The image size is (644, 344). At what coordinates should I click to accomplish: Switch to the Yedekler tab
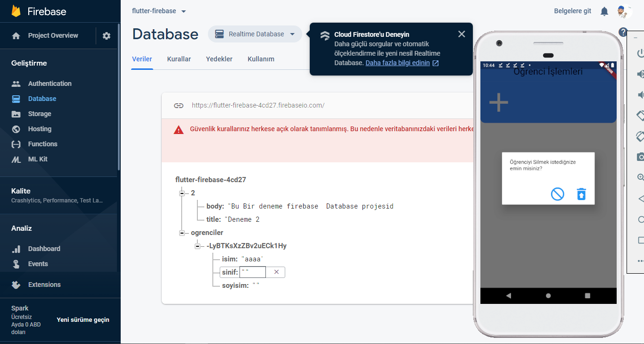point(219,59)
